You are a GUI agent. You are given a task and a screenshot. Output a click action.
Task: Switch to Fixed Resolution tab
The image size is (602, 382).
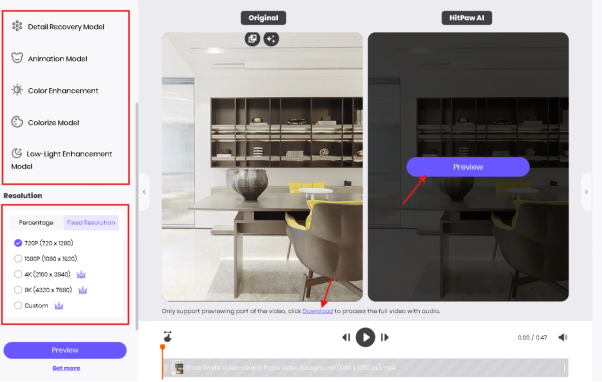click(91, 223)
